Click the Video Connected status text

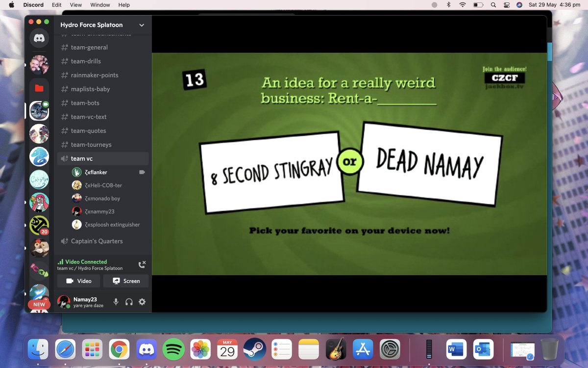[86, 262]
